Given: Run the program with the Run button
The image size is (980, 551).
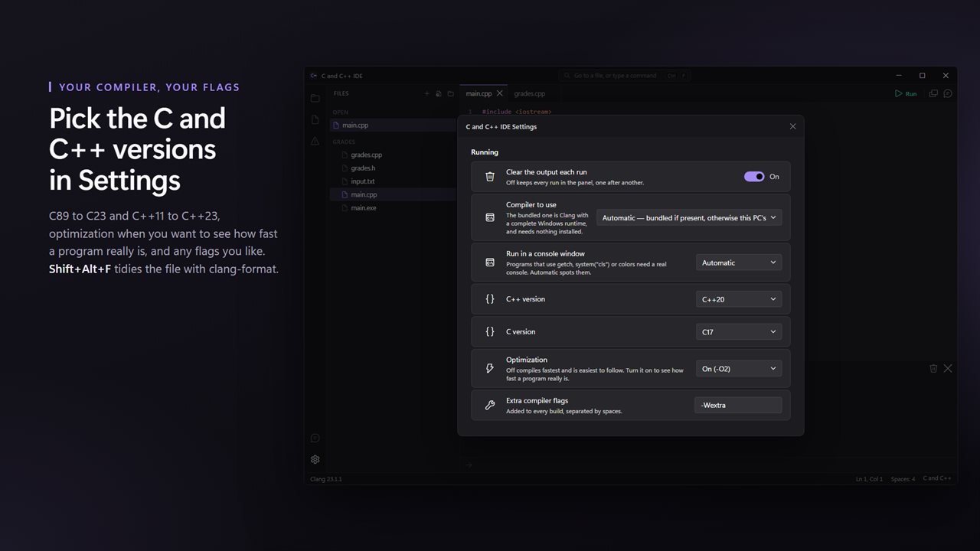Looking at the screenshot, I should coord(906,93).
